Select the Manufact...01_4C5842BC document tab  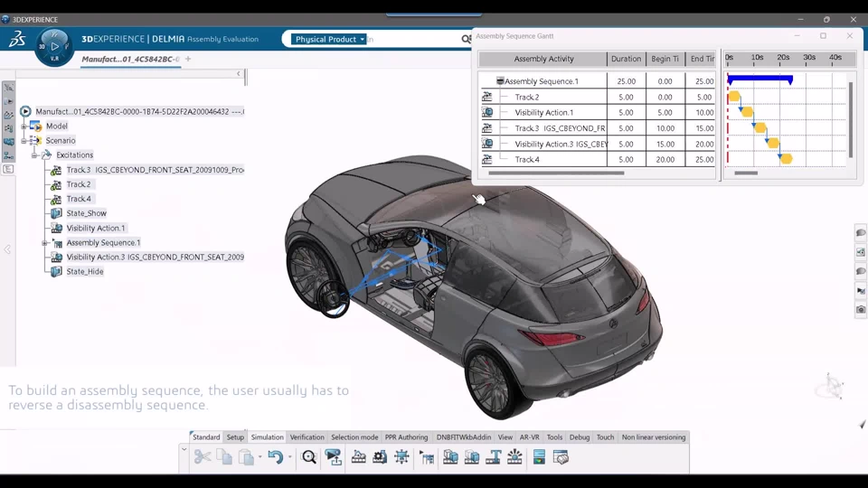click(130, 60)
